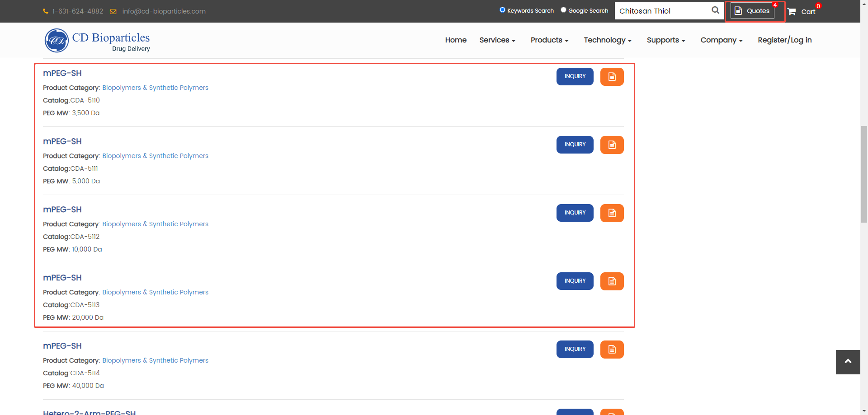
Task: Open Biopolymers & Synthetic Polymers link for CDA-5114
Action: (x=155, y=360)
